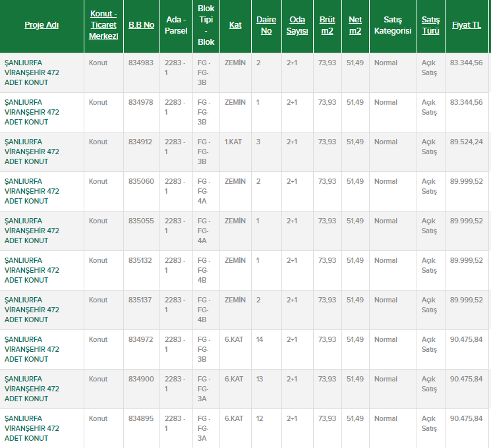Sort listings by Brüt m2
The height and width of the screenshot is (448, 491).
(327, 25)
